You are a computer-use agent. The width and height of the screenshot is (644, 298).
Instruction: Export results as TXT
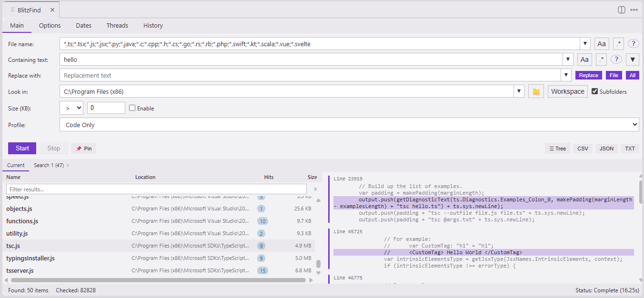click(x=629, y=148)
